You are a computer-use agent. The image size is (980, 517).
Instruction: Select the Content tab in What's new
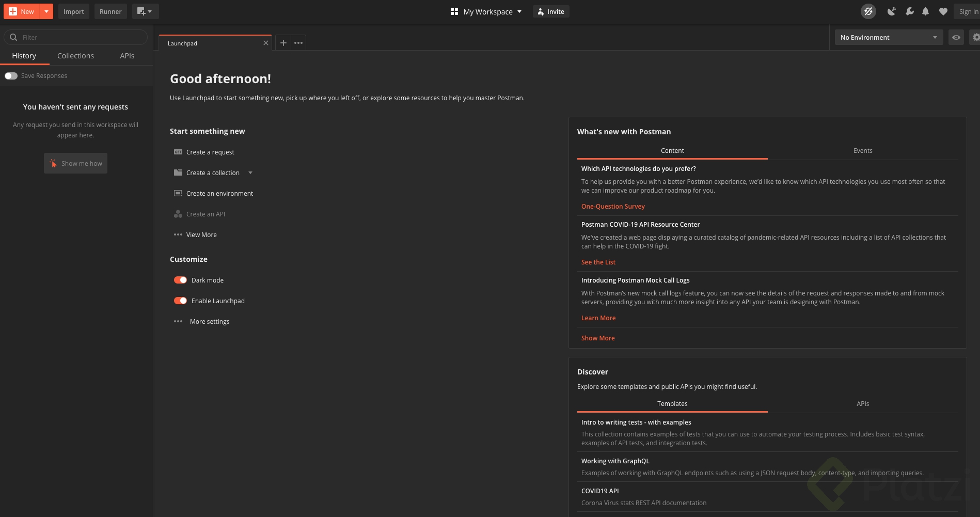pyautogui.click(x=672, y=151)
